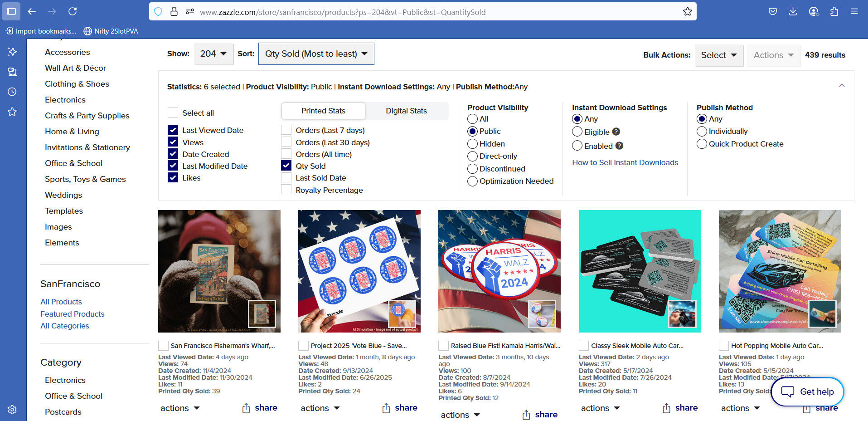Image resolution: width=868 pixels, height=421 pixels.
Task: Open the Firefox hamburger menu
Action: (x=854, y=11)
